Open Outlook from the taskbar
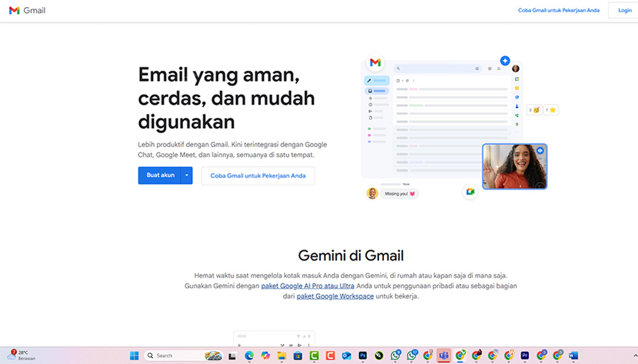638x364 pixels. (x=346, y=356)
